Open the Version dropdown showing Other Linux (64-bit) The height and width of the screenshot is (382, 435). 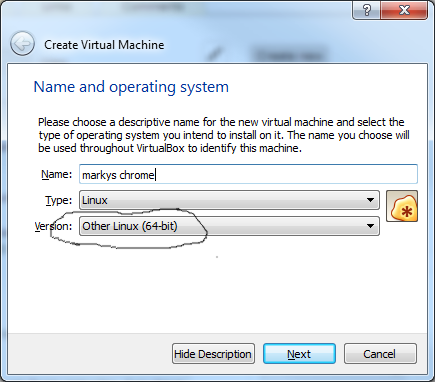[229, 226]
